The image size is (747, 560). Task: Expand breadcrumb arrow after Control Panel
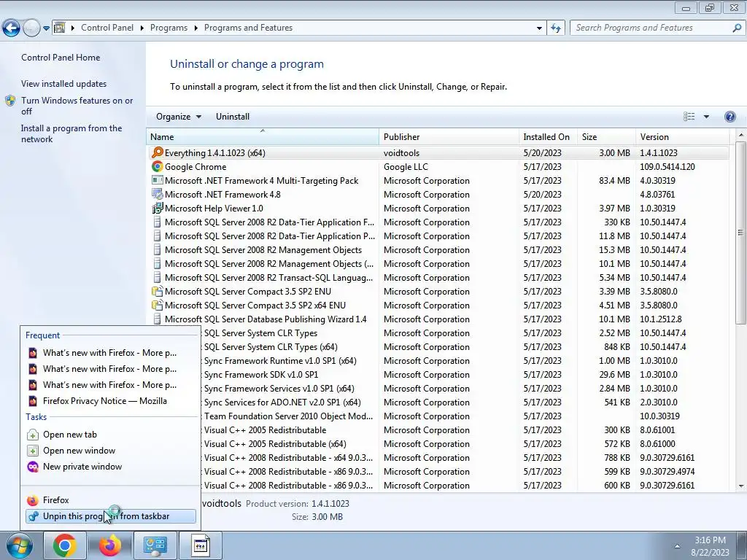(x=142, y=28)
